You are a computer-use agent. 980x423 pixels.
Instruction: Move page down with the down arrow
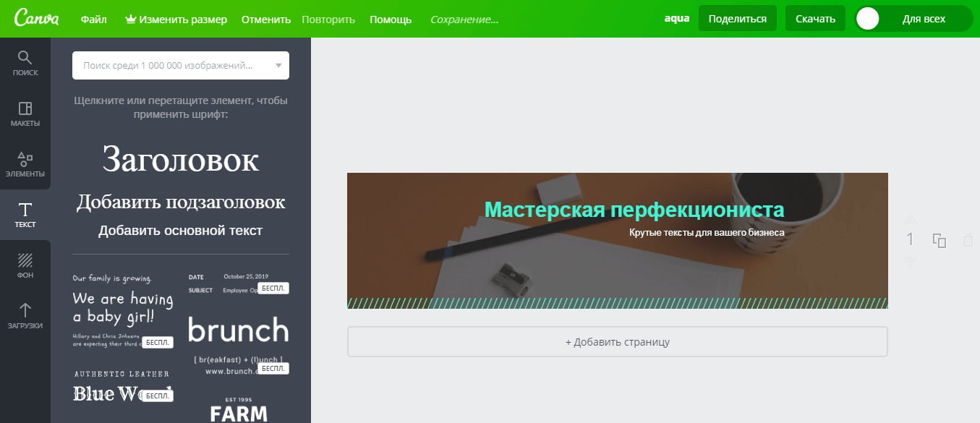pos(911,262)
